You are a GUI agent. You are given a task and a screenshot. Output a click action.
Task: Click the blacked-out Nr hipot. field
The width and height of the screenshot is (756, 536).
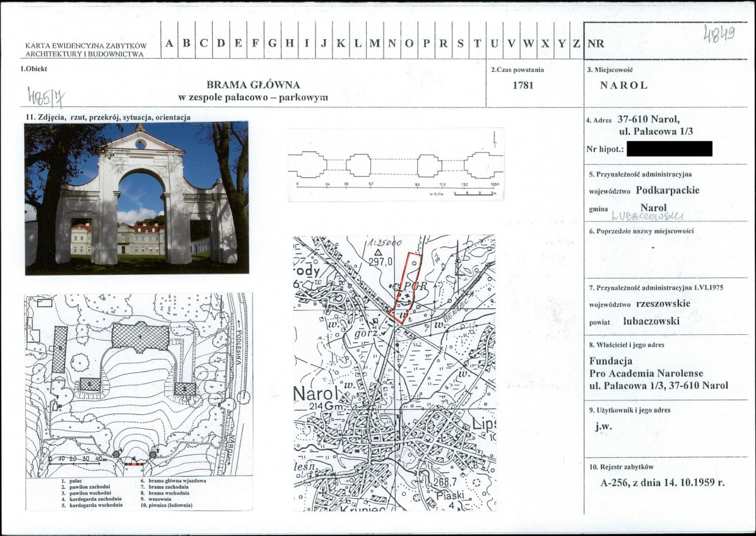click(669, 149)
